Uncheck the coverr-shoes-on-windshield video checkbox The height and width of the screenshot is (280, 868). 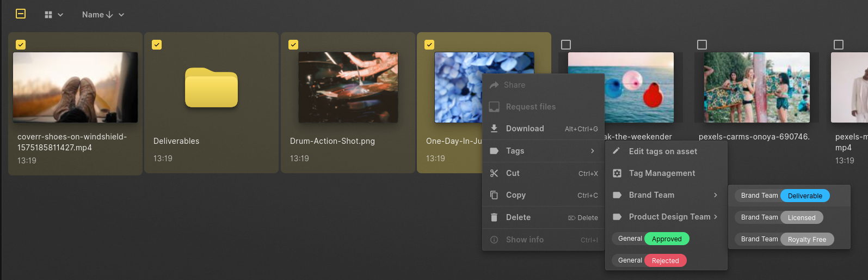(21, 45)
